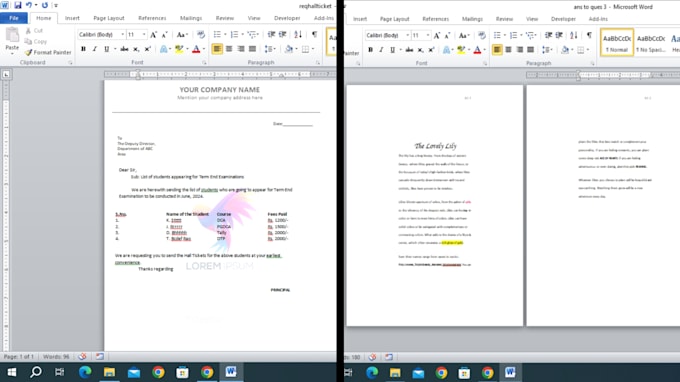Screen dimensions: 680x382
Task: Apply Normal style in right window
Action: [617, 42]
